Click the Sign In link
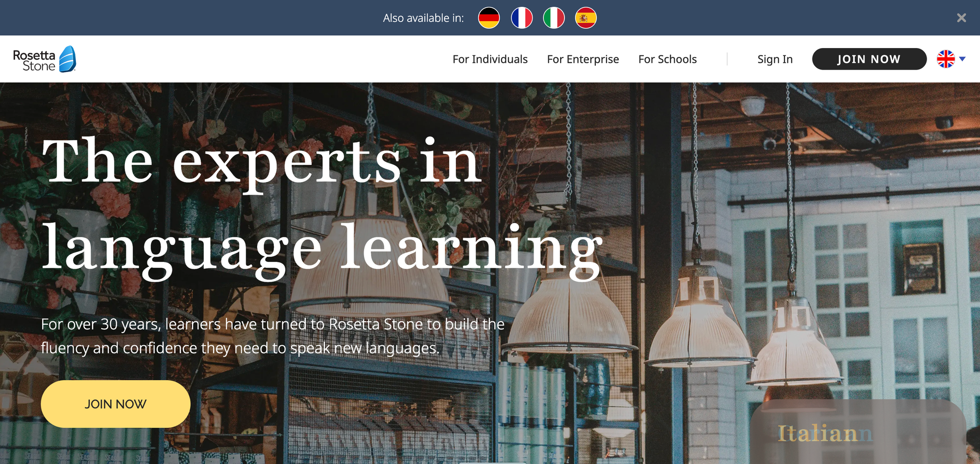 (x=775, y=59)
